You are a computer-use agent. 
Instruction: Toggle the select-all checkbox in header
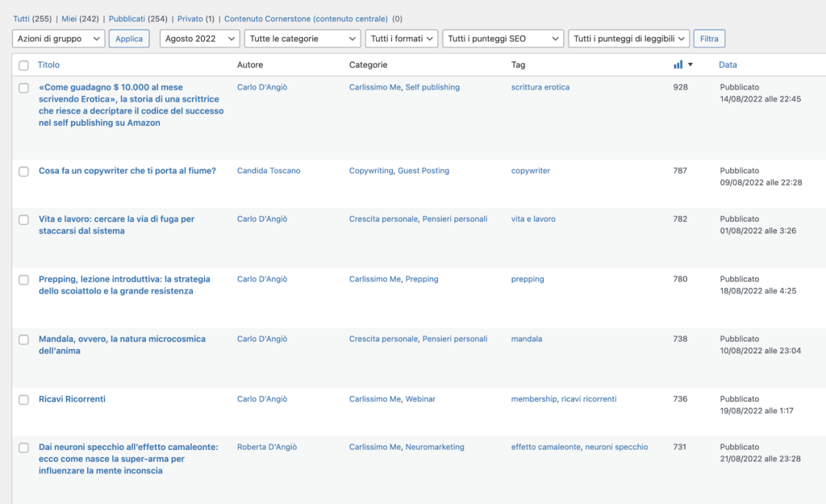tap(23, 65)
